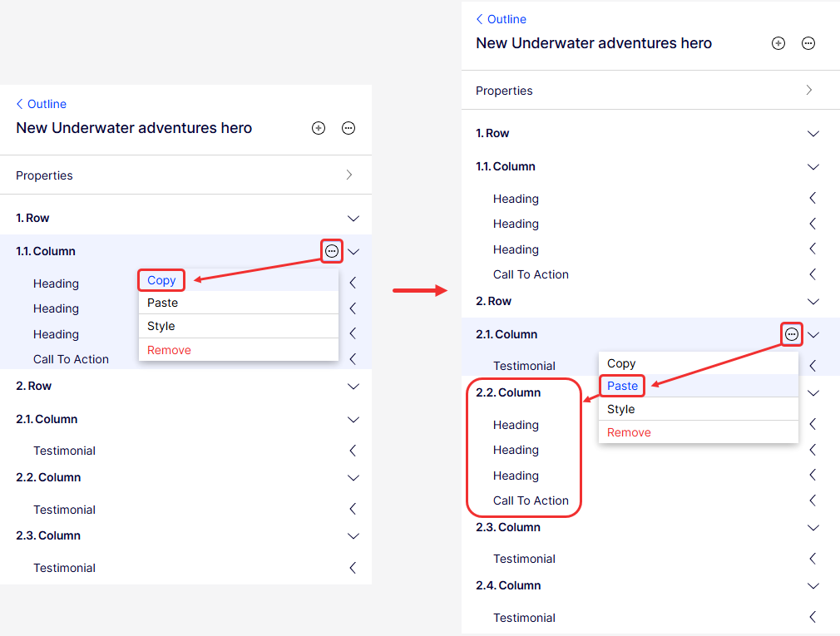The height and width of the screenshot is (636, 840).
Task: Click Properties arrow chevron in right panel
Action: pyautogui.click(x=809, y=90)
